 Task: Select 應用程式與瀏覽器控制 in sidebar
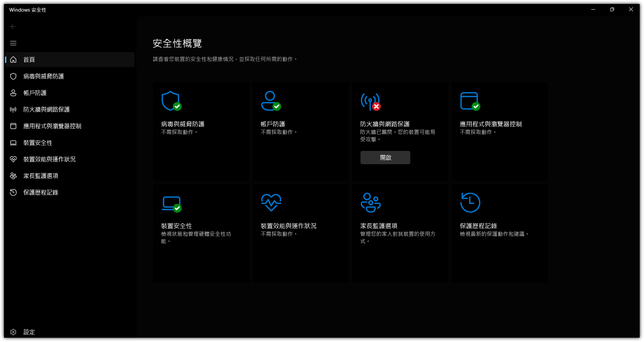(70, 126)
